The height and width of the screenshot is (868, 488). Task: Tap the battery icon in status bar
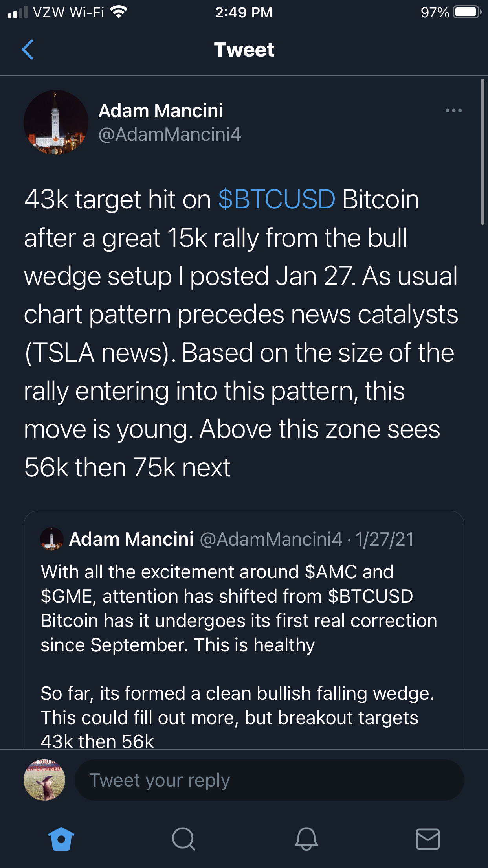(x=466, y=12)
